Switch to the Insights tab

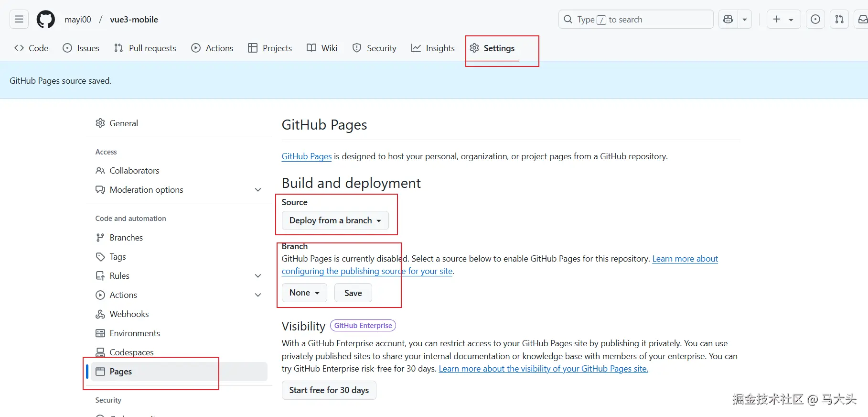[x=433, y=48]
